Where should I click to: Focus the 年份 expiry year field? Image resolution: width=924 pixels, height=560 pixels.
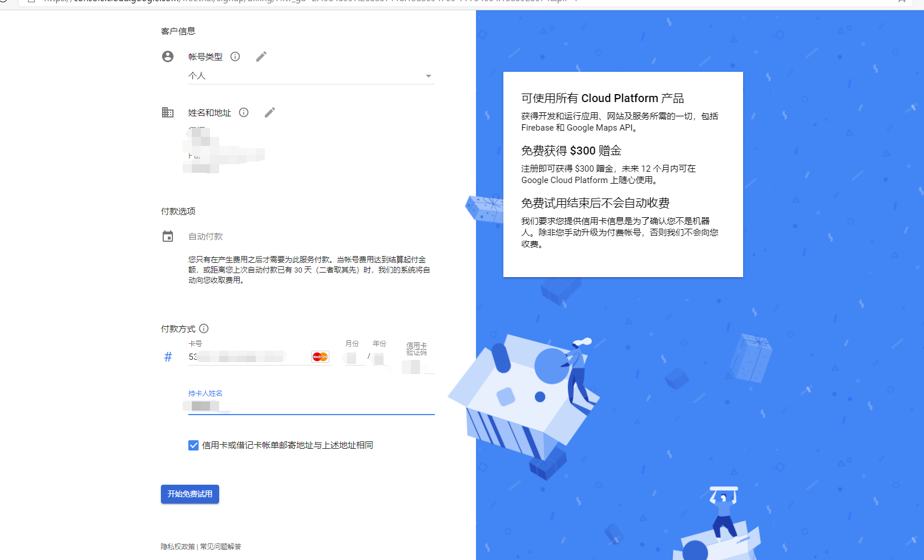point(379,359)
